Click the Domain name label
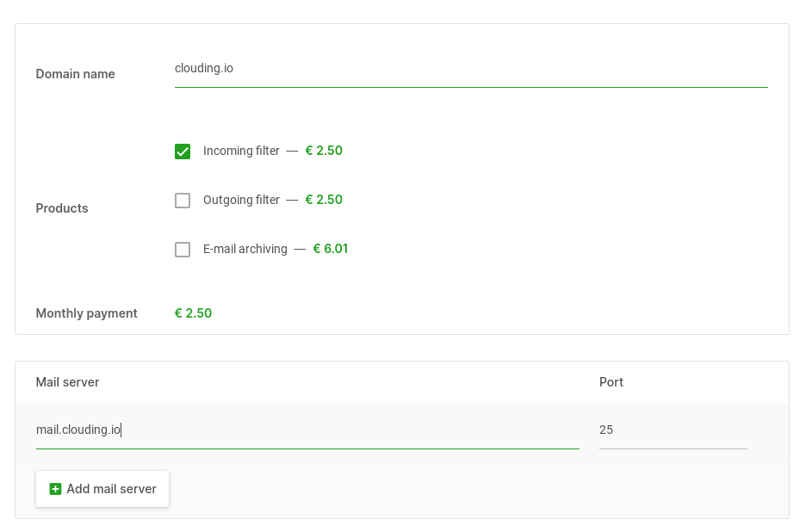 (75, 74)
